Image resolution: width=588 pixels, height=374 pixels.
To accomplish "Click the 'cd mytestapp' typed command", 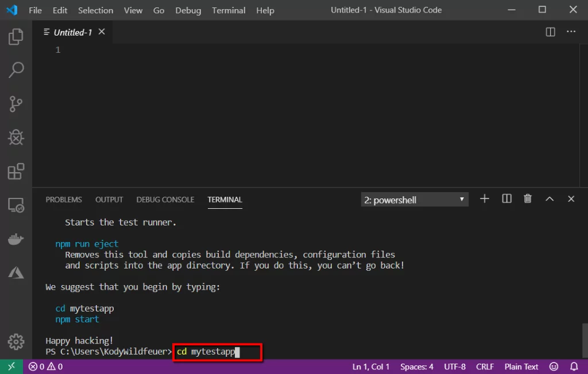I will coord(206,352).
